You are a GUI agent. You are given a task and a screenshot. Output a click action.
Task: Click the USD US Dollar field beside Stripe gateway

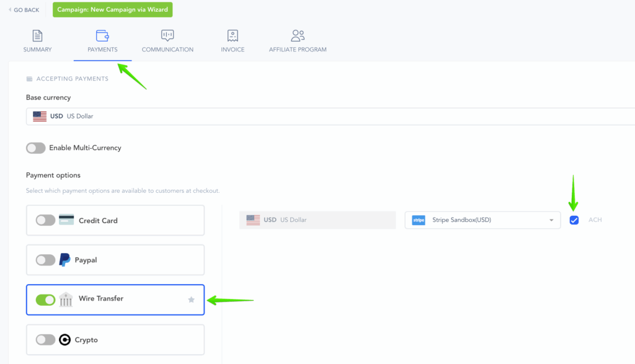click(x=317, y=220)
